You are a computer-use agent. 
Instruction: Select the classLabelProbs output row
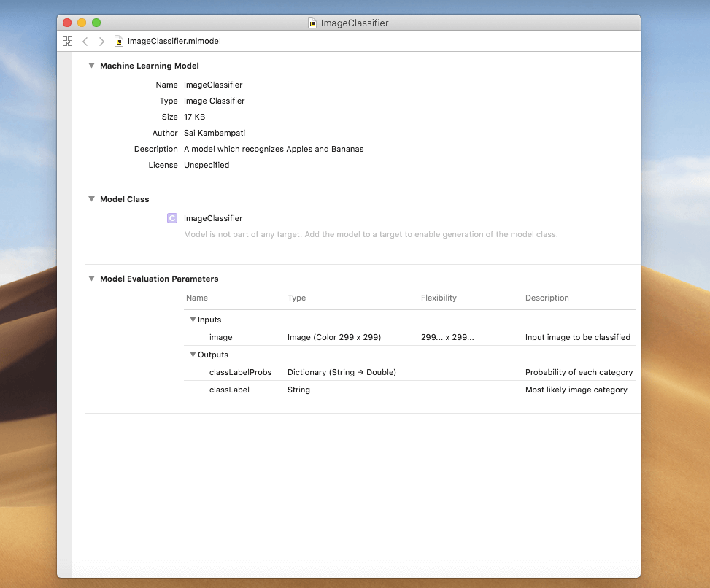(x=240, y=372)
